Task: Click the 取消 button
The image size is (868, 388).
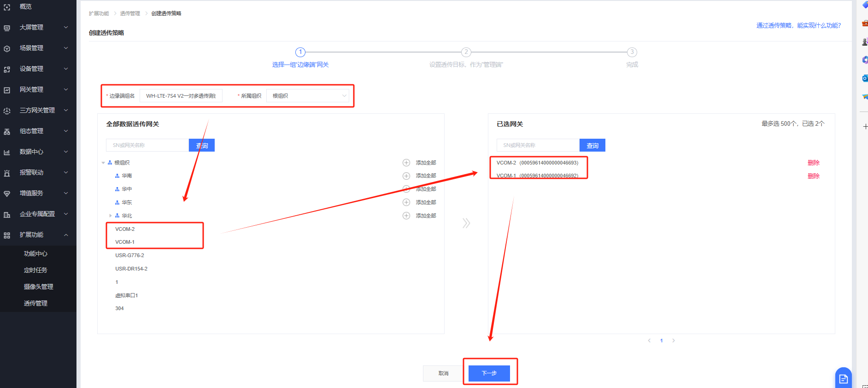Action: 443,373
